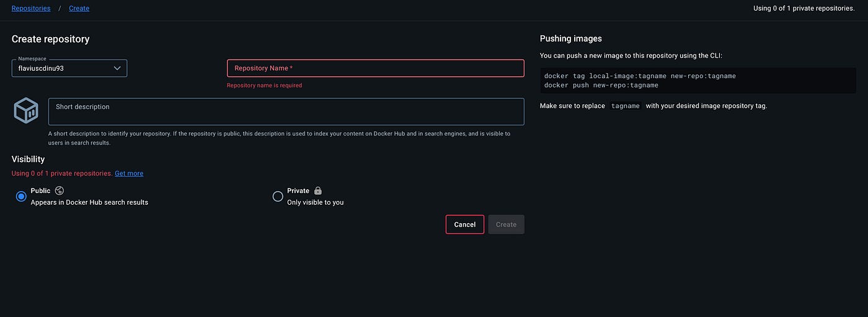Open the Namespace dropdown flaviuscdinu93
The width and height of the screenshot is (868, 317).
[69, 68]
